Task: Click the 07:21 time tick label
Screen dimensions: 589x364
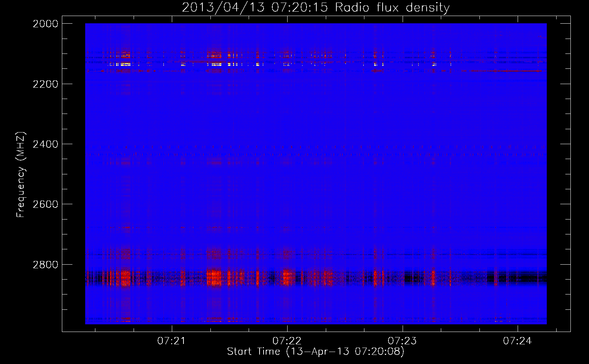Action: [x=171, y=341]
